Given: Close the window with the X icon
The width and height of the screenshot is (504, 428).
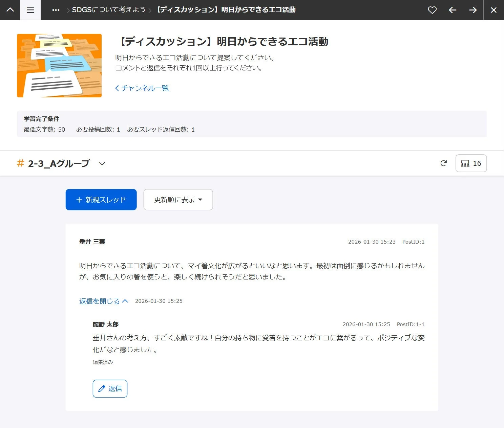Looking at the screenshot, I should click(493, 10).
